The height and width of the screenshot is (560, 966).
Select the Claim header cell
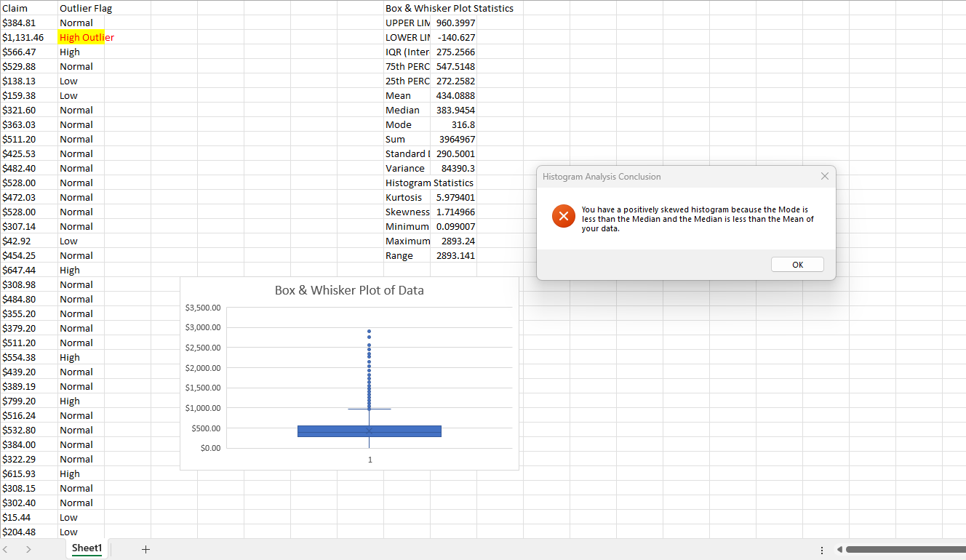(x=29, y=8)
